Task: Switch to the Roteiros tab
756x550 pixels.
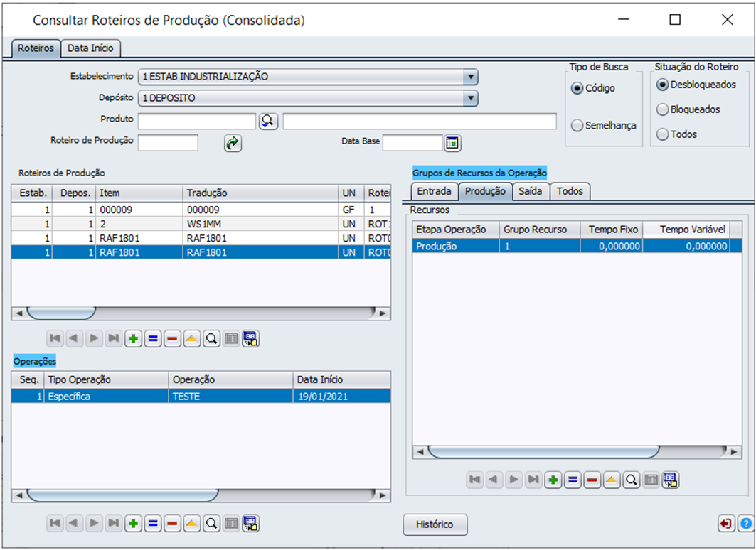Action: pos(36,48)
